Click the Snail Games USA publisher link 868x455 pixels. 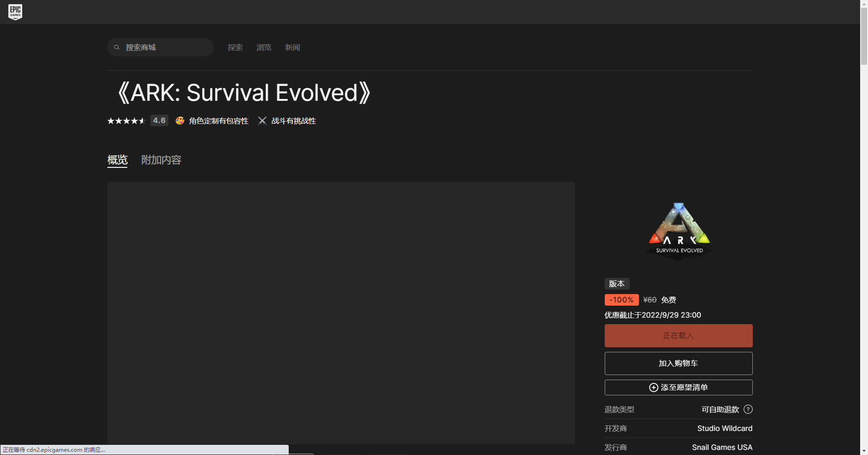(x=722, y=448)
